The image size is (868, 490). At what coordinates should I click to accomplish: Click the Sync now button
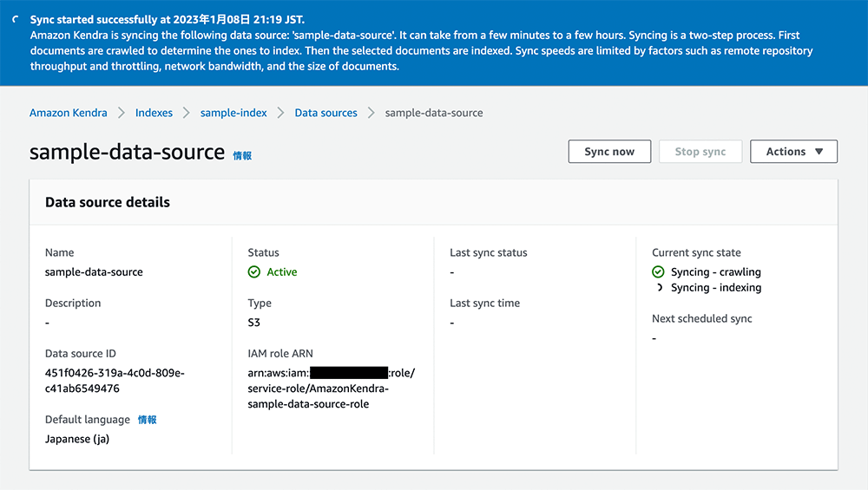(x=609, y=152)
